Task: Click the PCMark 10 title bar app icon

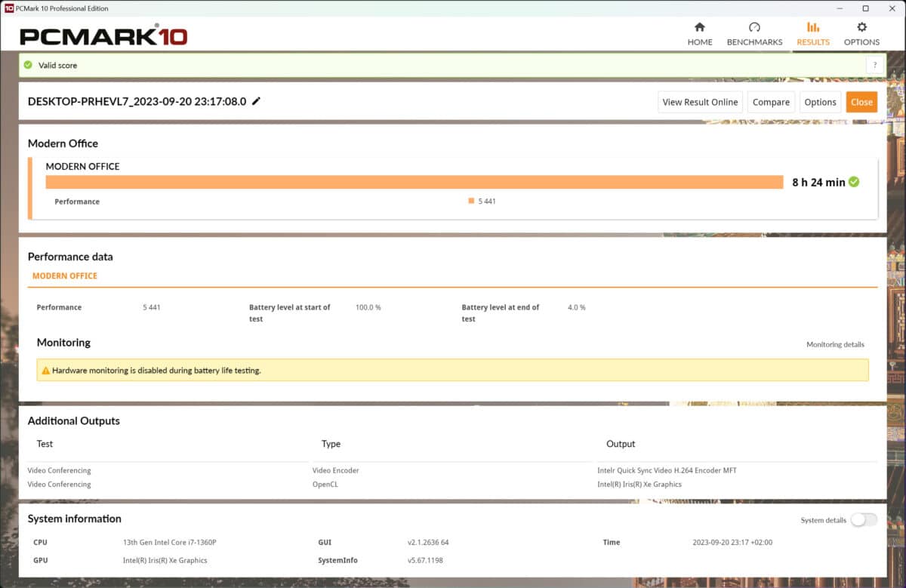Action: [x=9, y=8]
